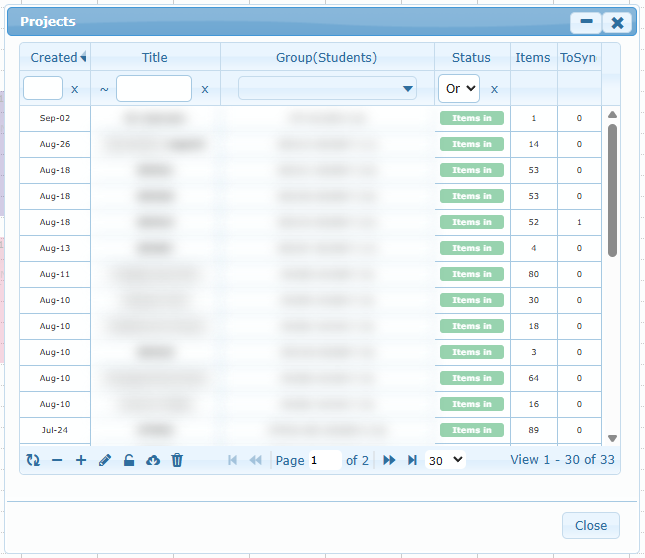
Task: Sort by Group(Students) column header
Action: 327,58
